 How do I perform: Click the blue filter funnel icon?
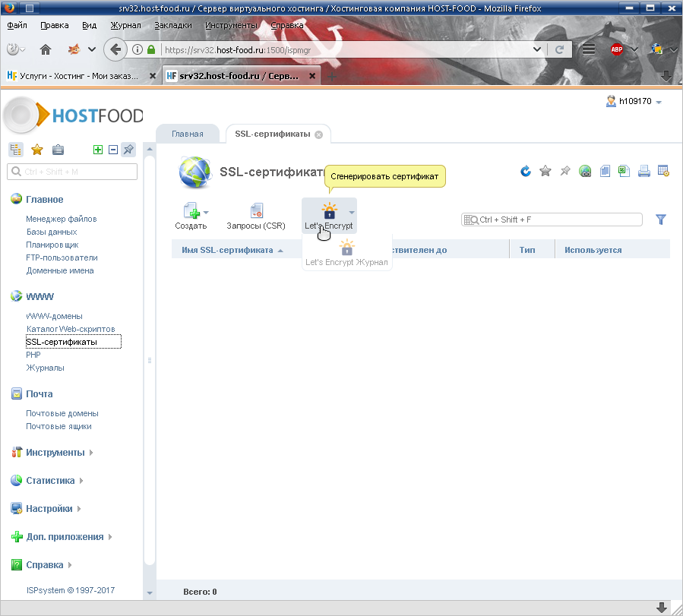click(660, 220)
